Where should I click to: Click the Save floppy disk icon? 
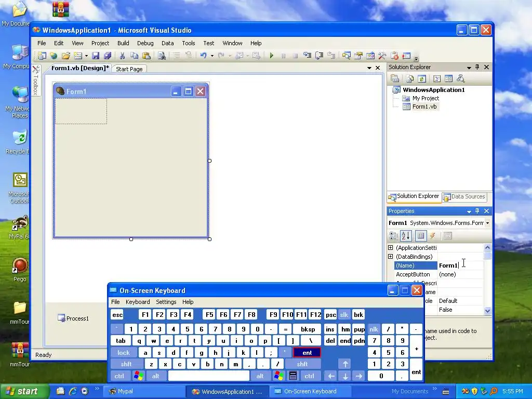[x=96, y=56]
